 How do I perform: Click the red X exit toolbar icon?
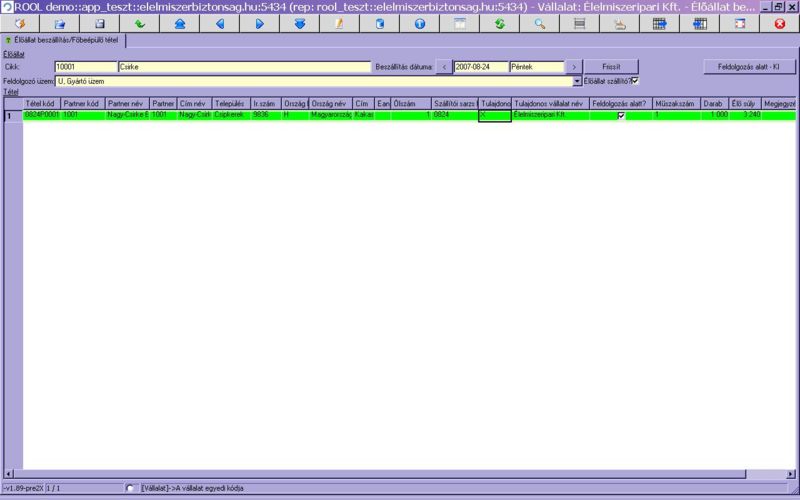point(779,23)
